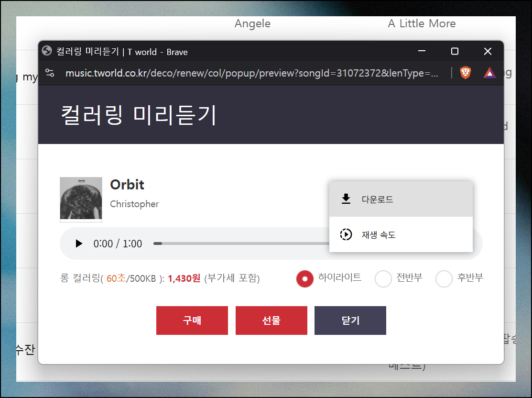Click artist name Christopher

(134, 204)
